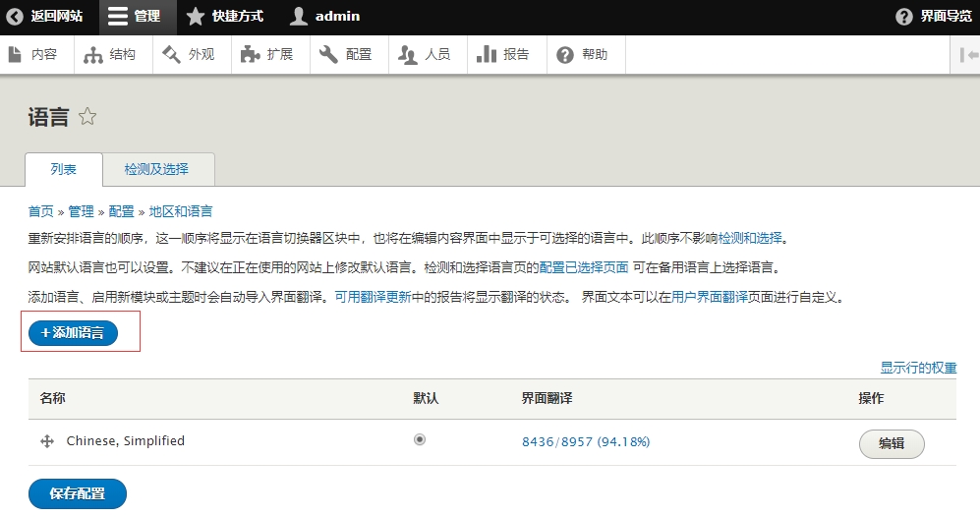Viewport: 980px width, 517px height.
Task: Select Chinese, Simplified as default language
Action: (420, 440)
